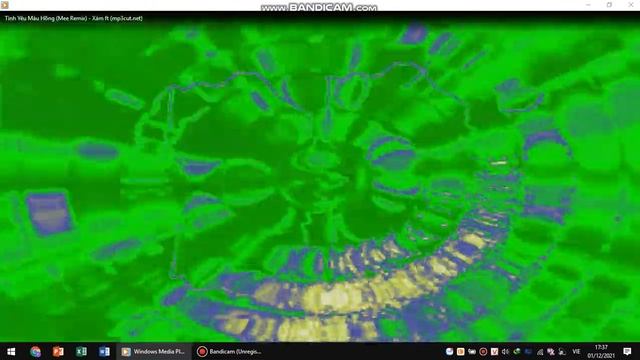Open the notification action center icon

point(627,351)
